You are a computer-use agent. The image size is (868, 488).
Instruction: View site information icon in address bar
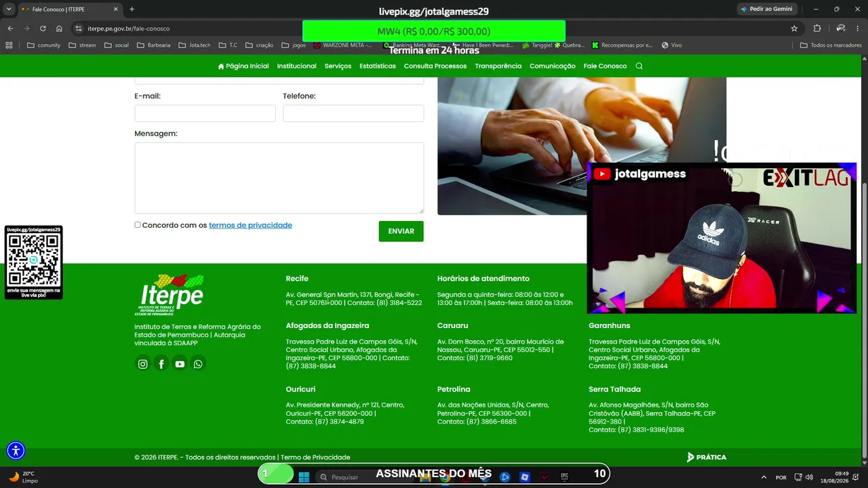tap(79, 28)
